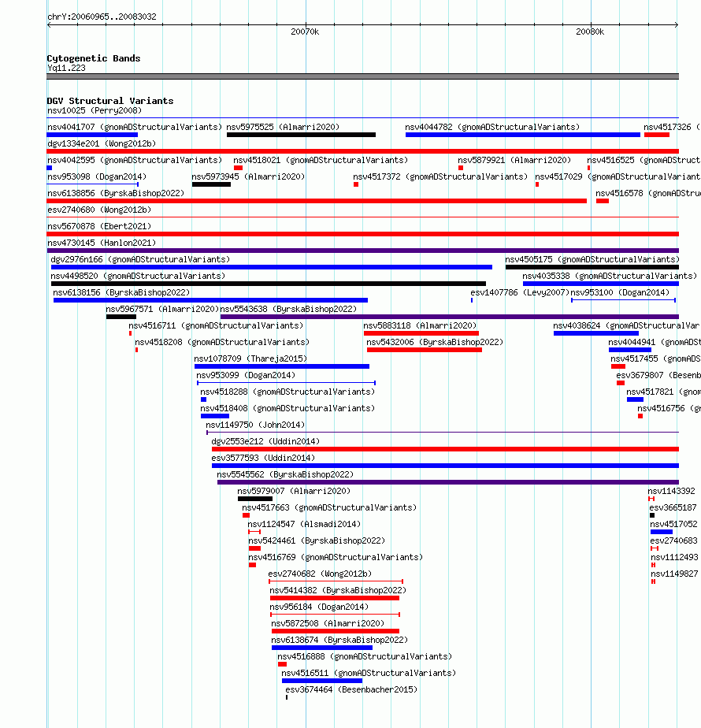Click the dgv2553e212 (Uddin2014) label
Image resolution: width=701 pixels, height=728 pixels.
click(x=265, y=441)
